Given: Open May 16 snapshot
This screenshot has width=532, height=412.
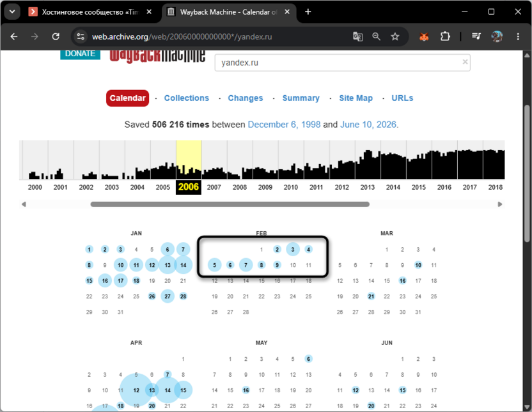Looking at the screenshot, I should point(246,390).
